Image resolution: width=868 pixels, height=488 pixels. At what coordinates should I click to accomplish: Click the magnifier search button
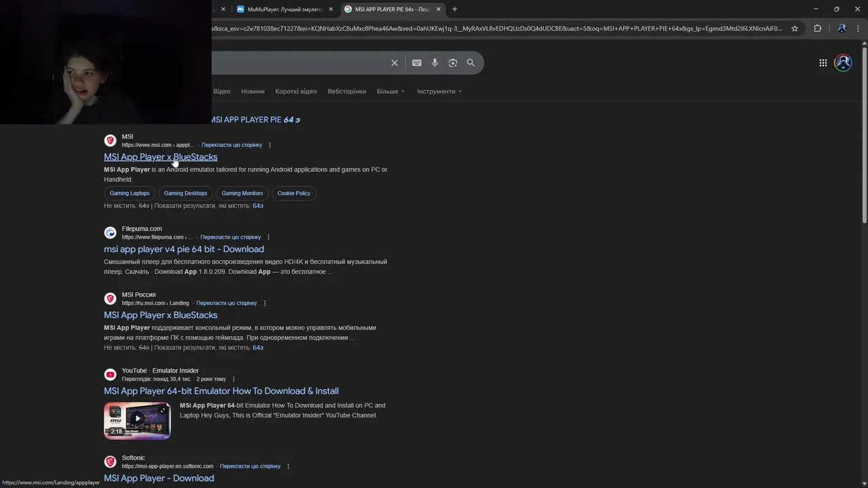coord(471,63)
